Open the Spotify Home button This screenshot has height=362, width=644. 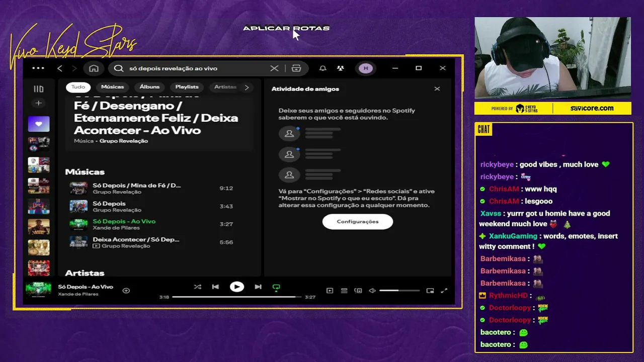pos(94,68)
